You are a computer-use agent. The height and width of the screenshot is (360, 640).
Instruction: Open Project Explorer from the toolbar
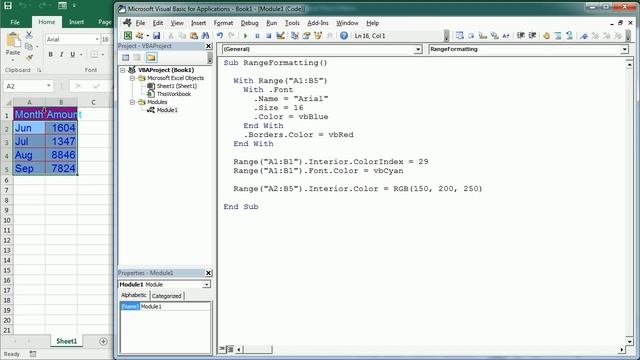click(x=294, y=36)
